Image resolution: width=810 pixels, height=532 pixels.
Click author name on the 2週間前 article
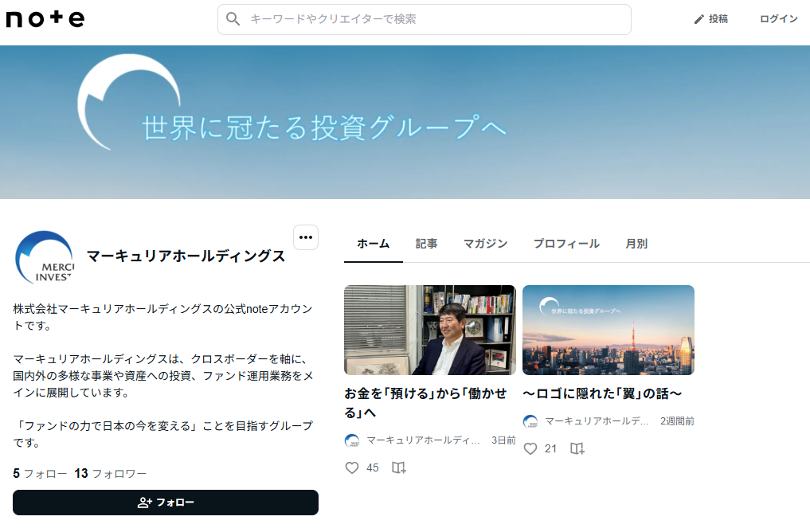(597, 421)
